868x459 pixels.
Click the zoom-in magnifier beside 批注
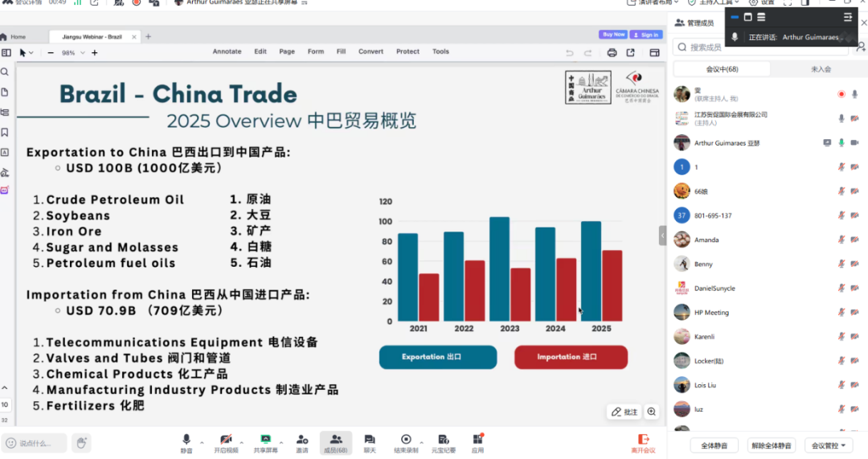(652, 412)
